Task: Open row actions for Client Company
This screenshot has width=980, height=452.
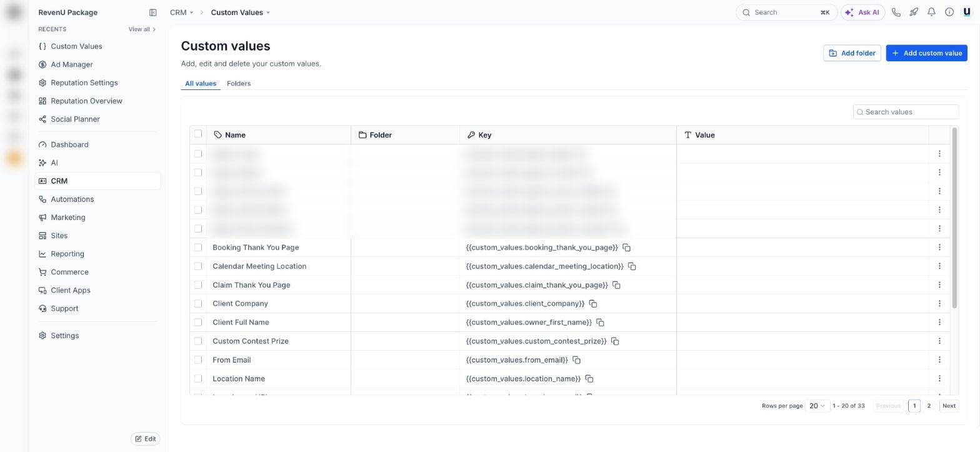Action: click(x=939, y=304)
